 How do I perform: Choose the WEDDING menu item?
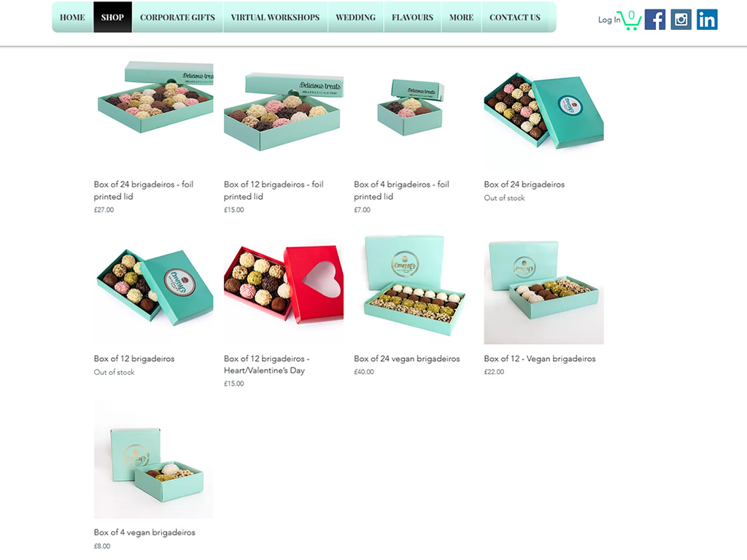(355, 17)
